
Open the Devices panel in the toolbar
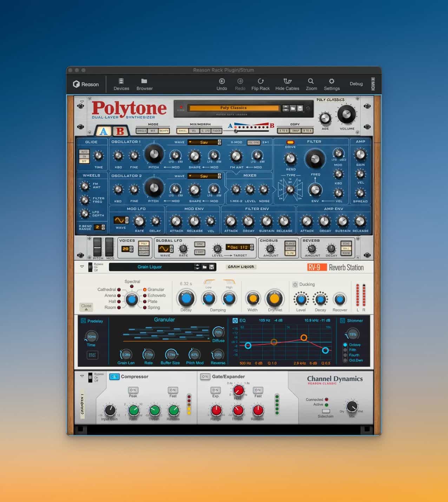[121, 84]
